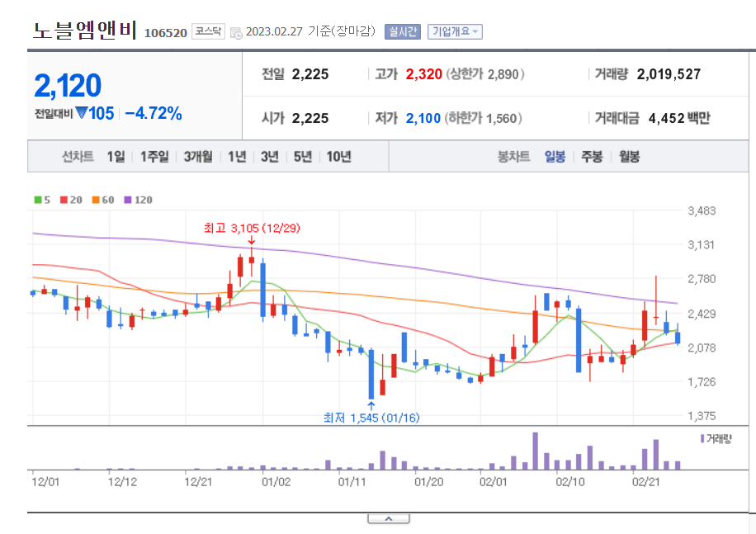
Task: Click the 상한가 2,890 text
Action: pos(484,74)
